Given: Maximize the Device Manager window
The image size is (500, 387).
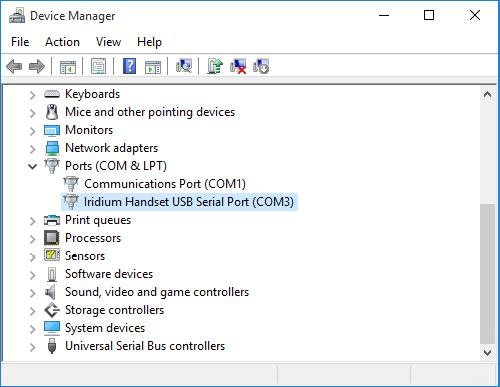Looking at the screenshot, I should click(429, 15).
